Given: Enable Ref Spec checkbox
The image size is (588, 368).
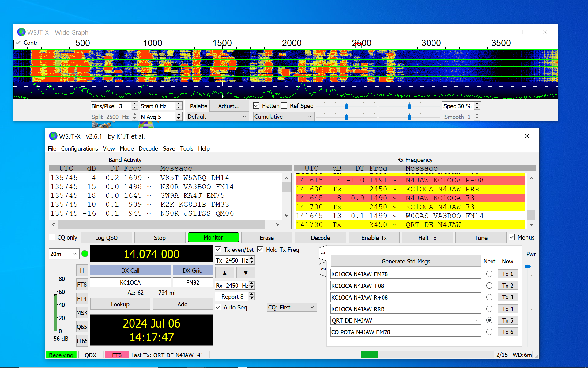Looking at the screenshot, I should [284, 105].
